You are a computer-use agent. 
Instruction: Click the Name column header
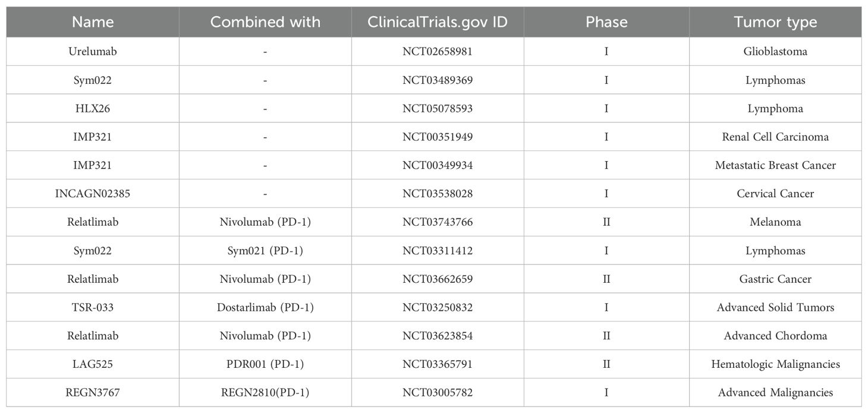pyautogui.click(x=92, y=22)
